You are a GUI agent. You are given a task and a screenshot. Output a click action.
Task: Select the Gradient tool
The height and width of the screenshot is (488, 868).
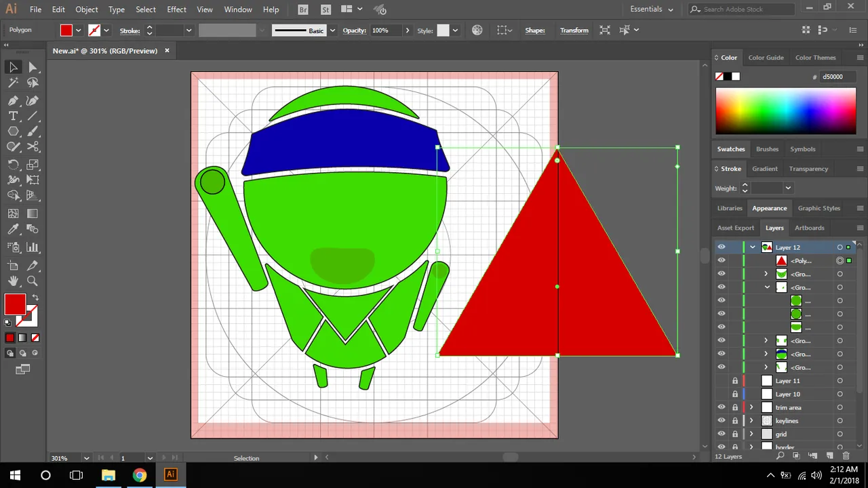coord(33,213)
